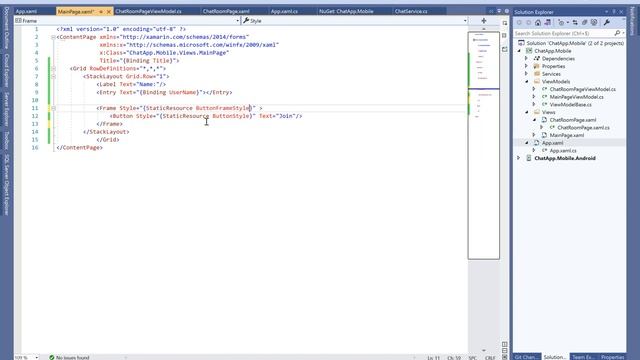Click Switch Views icon in Solution Explorer toolbar
Screen dimensions: 640x360
548,23
